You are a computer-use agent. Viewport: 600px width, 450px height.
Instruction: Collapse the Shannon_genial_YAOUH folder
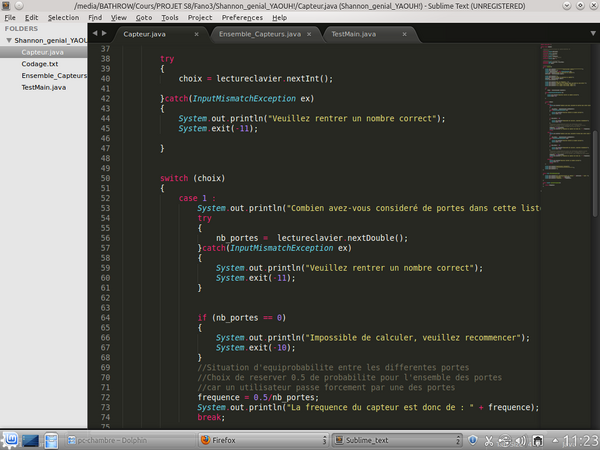9,41
